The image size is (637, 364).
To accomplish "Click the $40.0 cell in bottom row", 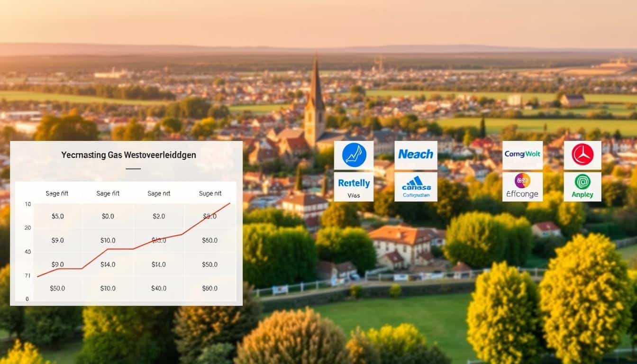I will [x=159, y=288].
